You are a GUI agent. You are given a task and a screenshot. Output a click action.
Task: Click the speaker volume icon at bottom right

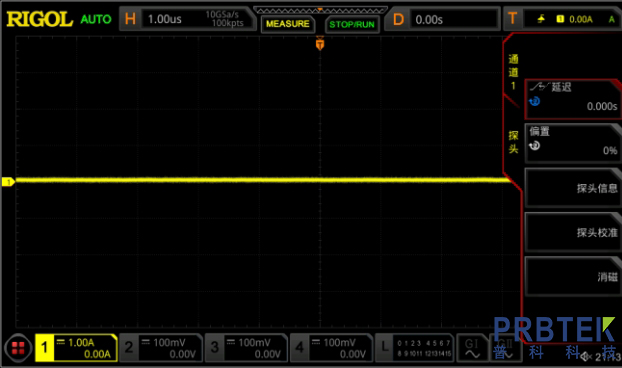[586, 357]
